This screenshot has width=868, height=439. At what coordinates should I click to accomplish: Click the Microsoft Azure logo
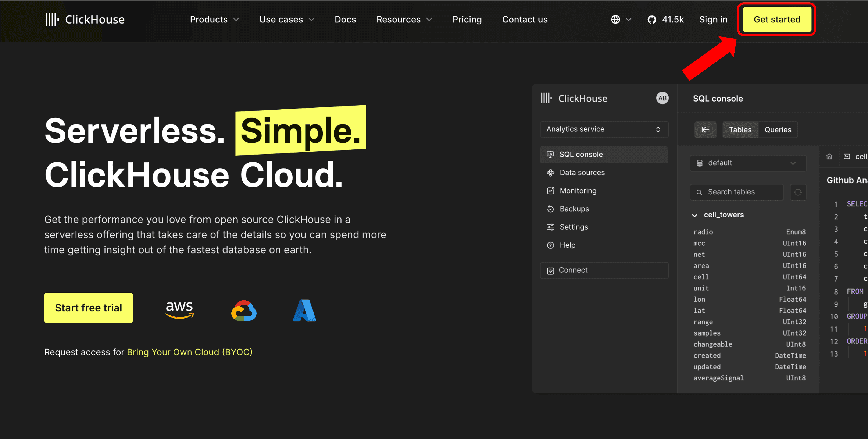click(304, 310)
